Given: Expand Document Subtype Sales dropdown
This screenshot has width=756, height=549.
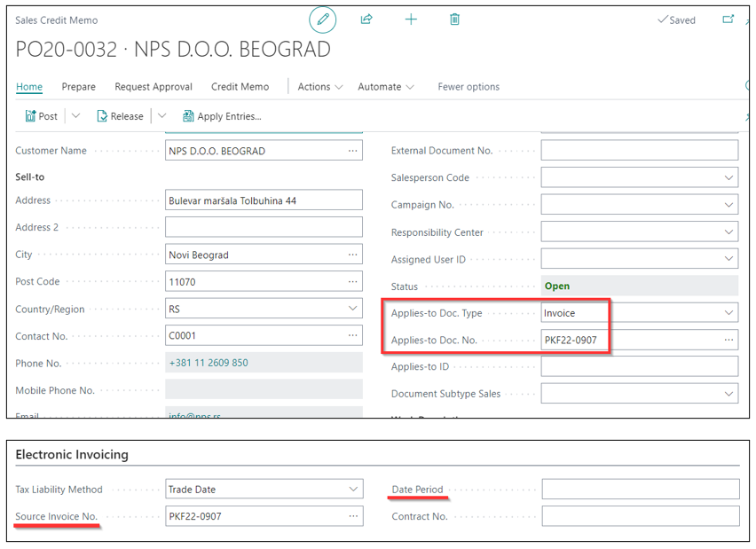Looking at the screenshot, I should click(x=728, y=394).
